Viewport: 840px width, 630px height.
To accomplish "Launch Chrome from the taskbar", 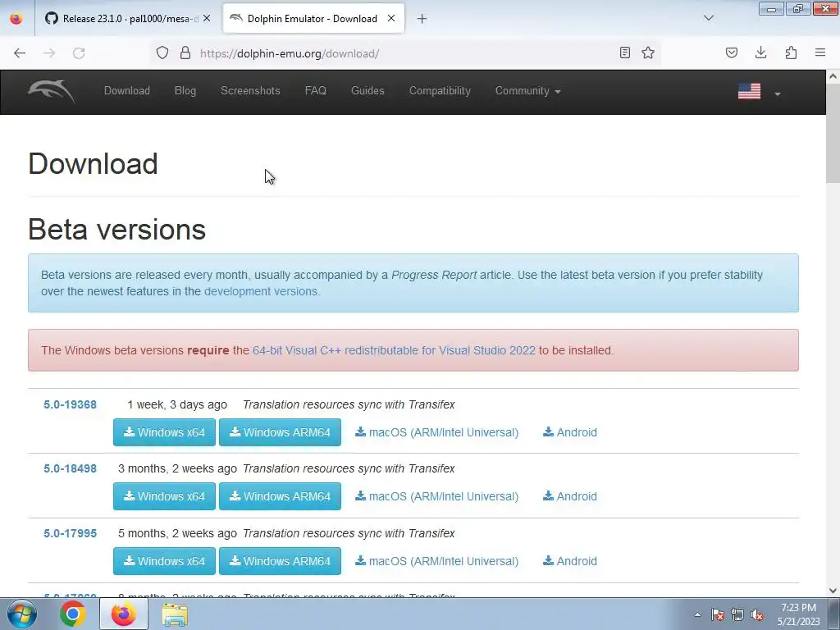I will 73,614.
